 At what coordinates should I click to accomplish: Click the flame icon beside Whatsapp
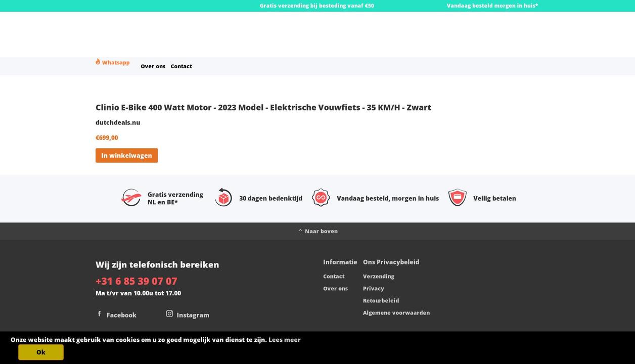tap(98, 62)
